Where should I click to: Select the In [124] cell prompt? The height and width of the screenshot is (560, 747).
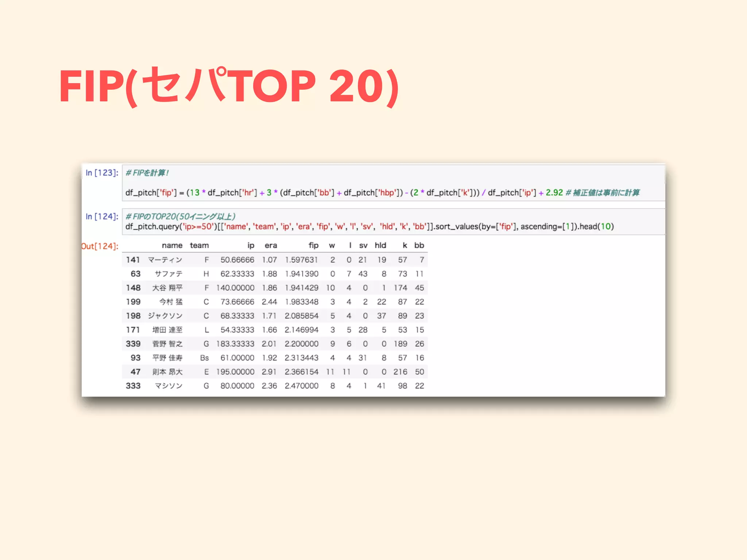pyautogui.click(x=102, y=217)
